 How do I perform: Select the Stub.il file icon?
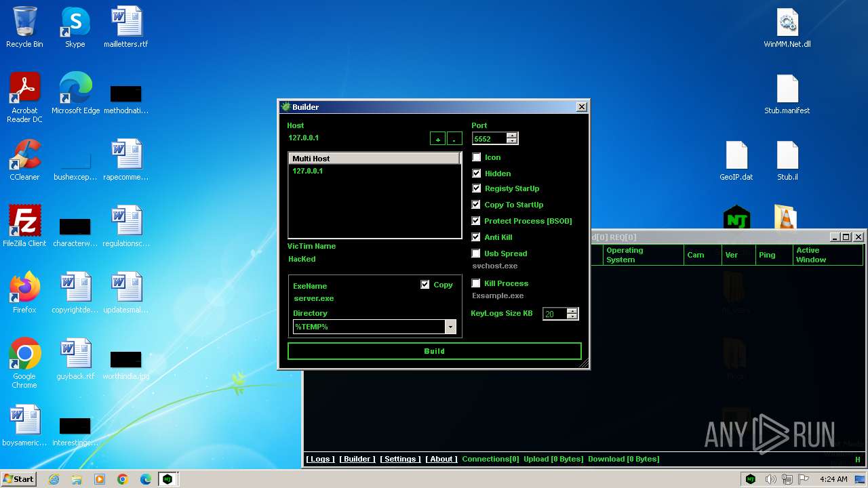coord(787,160)
